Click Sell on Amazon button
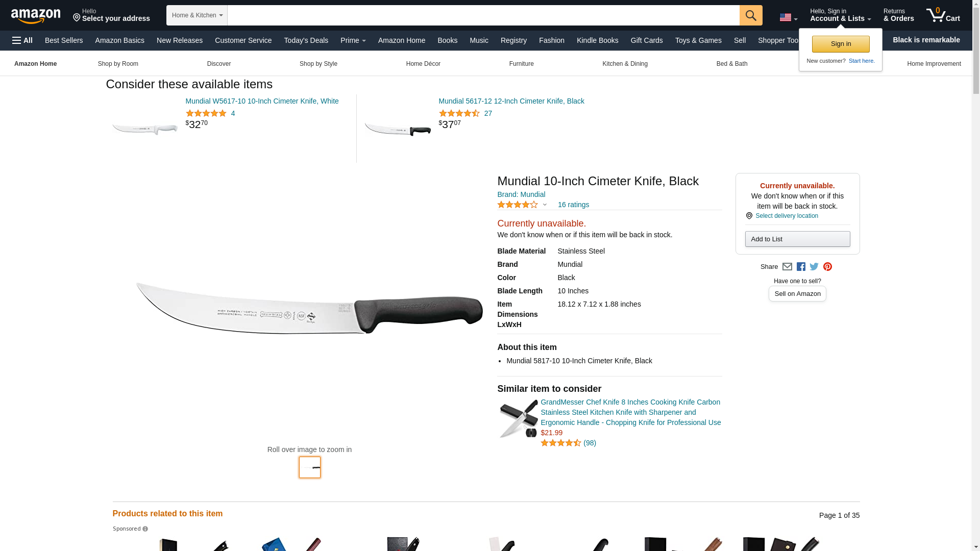This screenshot has height=551, width=980. (797, 294)
